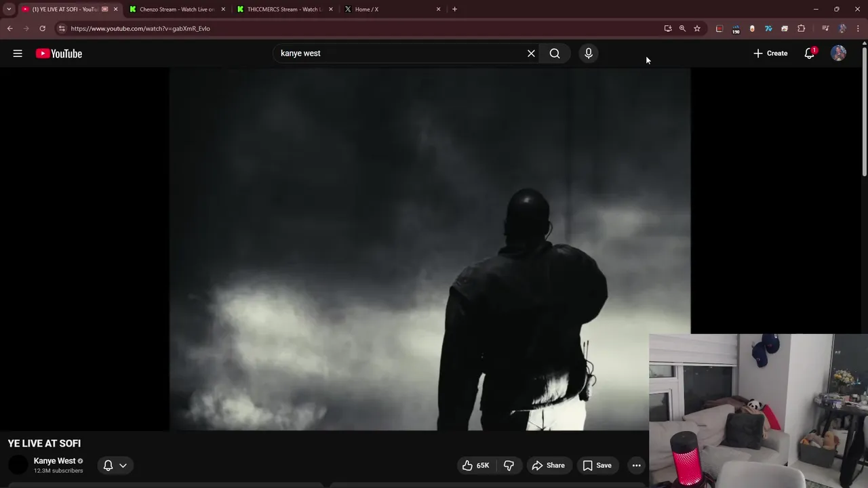View site information icon beside URL
The height and width of the screenshot is (488, 868).
point(62,28)
